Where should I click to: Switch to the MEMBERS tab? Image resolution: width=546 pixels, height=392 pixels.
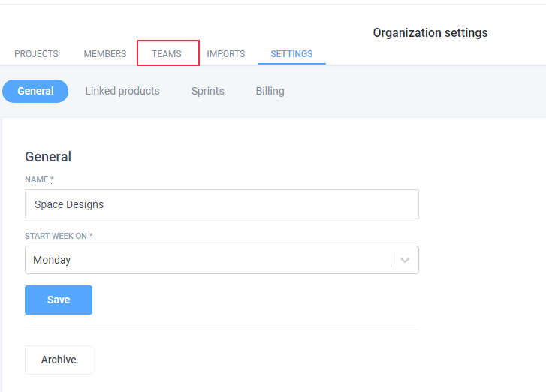click(x=105, y=54)
